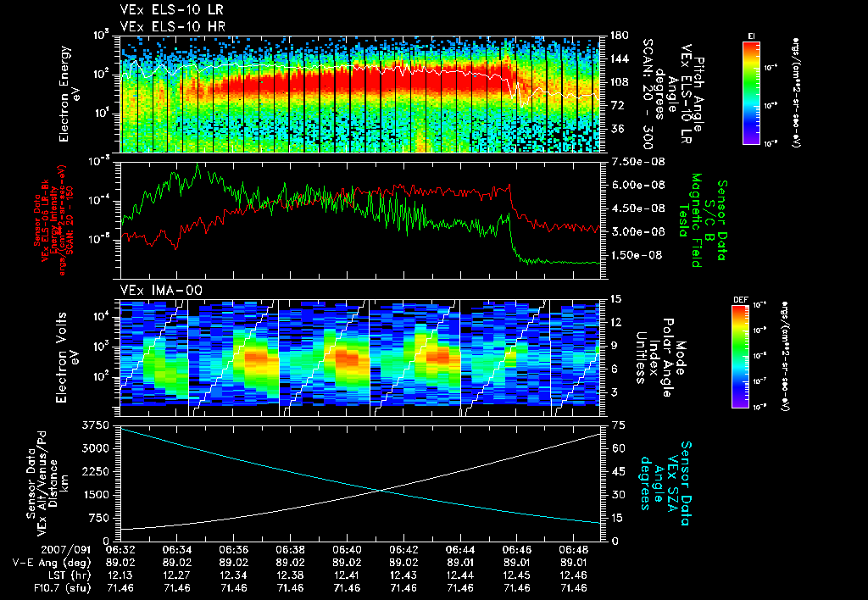This screenshot has height=600, width=868.
Task: Click the pitch angle tick "180"
Action: pos(619,36)
